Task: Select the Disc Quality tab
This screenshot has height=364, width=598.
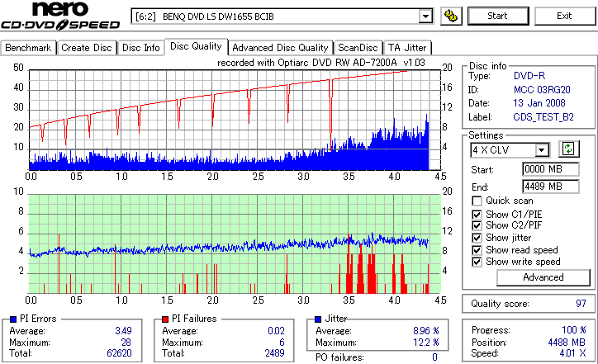Action: [x=196, y=46]
